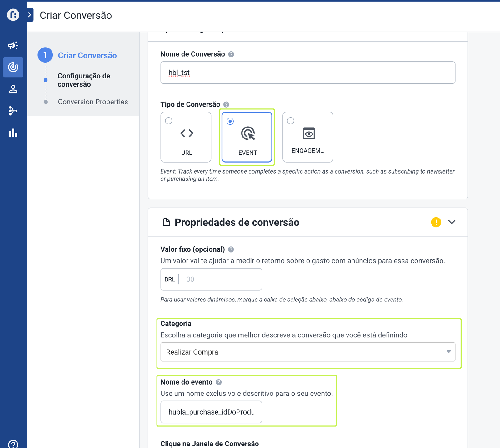Click the engagement eye window icon
The width and height of the screenshot is (500, 448).
click(309, 133)
